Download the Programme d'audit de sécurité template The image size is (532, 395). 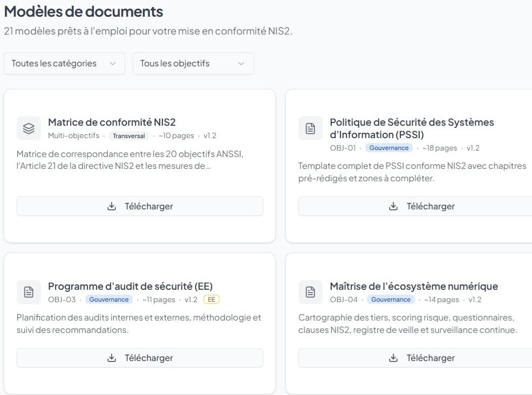(x=140, y=358)
